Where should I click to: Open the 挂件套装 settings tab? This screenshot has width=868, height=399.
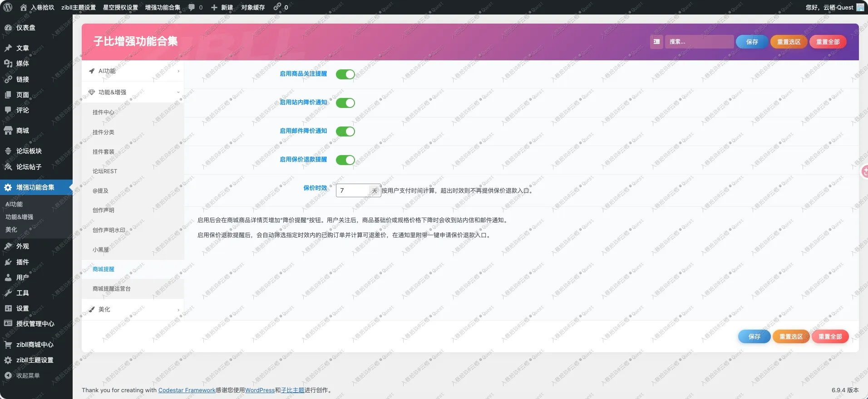click(x=133, y=152)
